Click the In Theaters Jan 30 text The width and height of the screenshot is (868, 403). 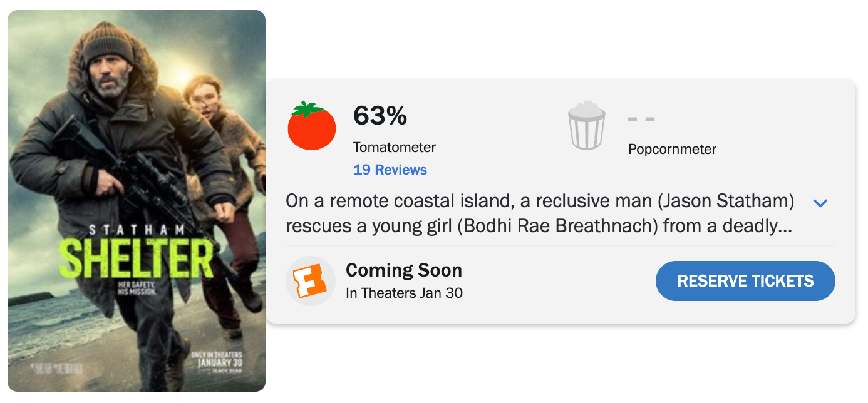404,293
